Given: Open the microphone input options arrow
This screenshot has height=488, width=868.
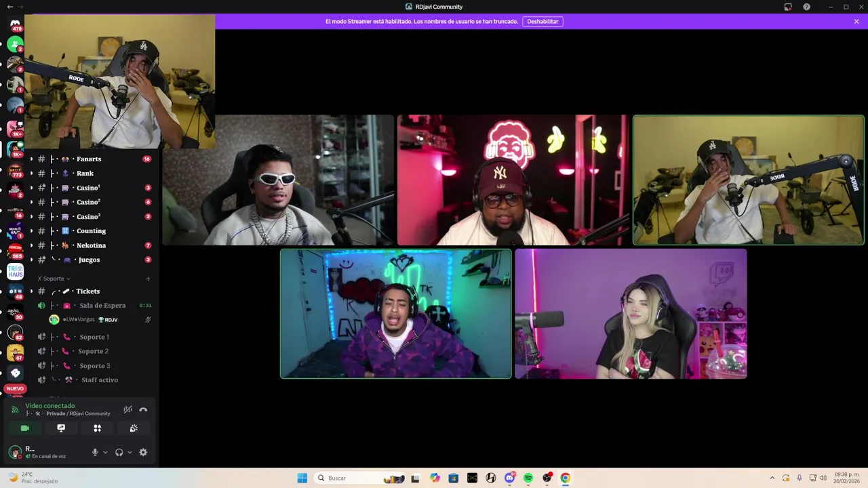Looking at the screenshot, I should (x=104, y=452).
